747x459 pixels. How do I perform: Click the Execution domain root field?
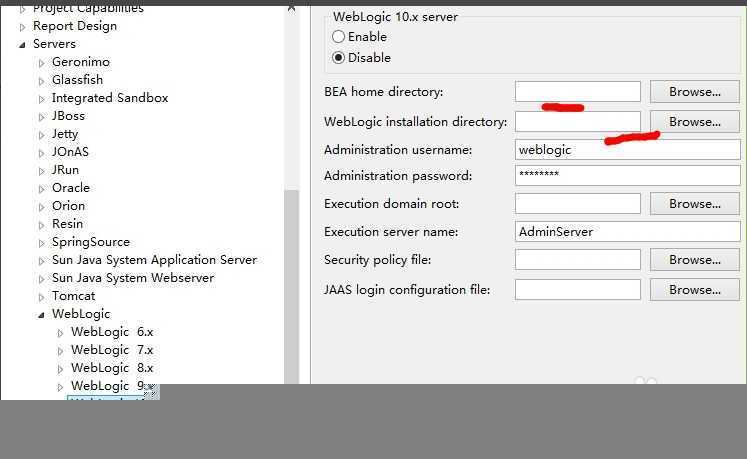pos(577,204)
